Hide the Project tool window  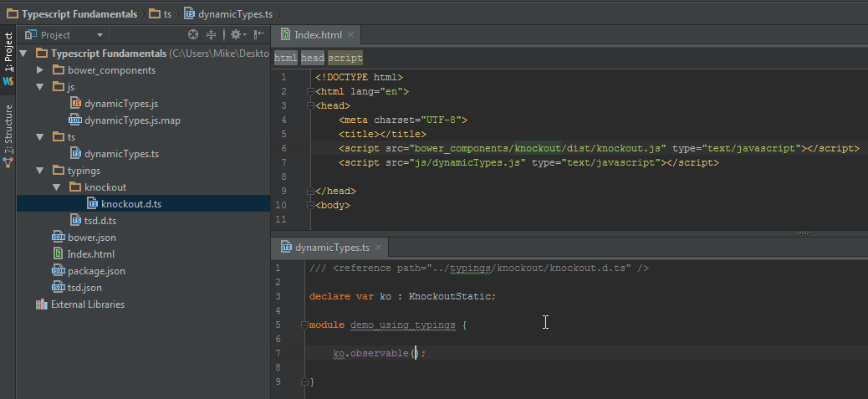[x=259, y=35]
